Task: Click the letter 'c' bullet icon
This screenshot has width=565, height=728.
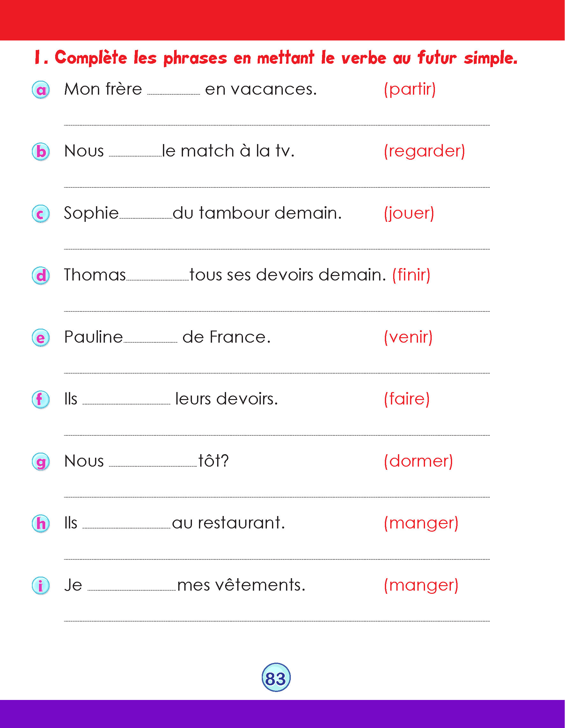Action: click(41, 214)
